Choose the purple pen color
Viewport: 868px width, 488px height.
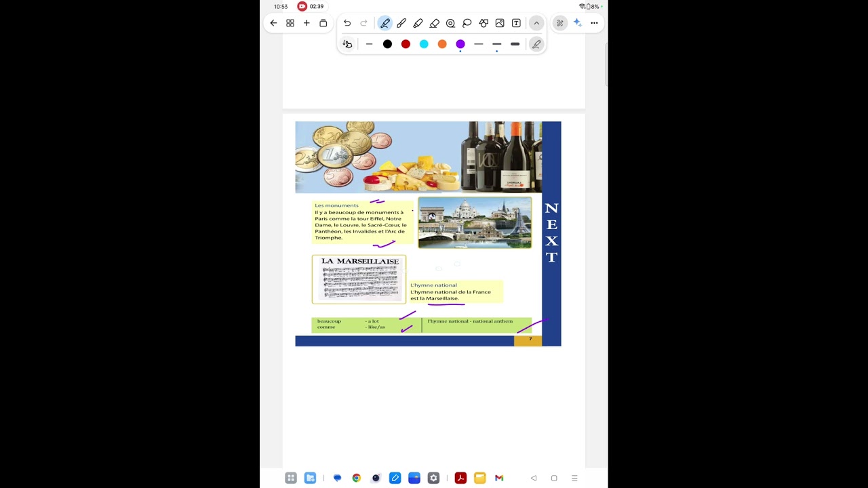pos(460,44)
